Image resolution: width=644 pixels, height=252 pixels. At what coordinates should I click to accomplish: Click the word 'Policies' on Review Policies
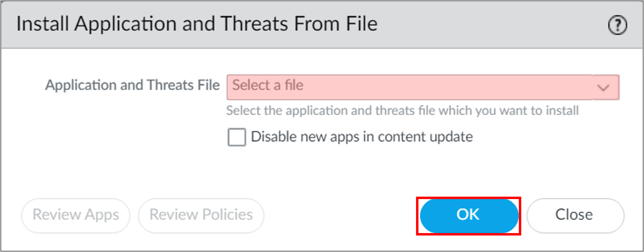pos(227,215)
